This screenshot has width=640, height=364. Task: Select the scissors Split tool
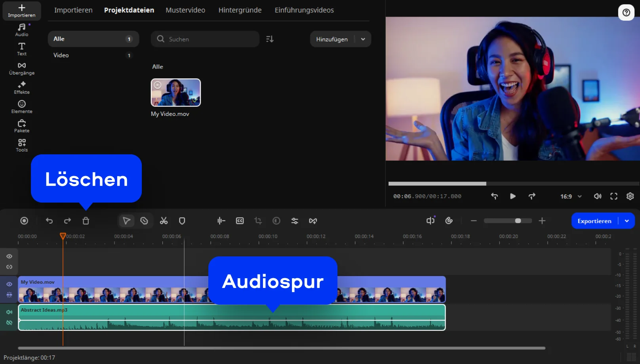click(164, 221)
